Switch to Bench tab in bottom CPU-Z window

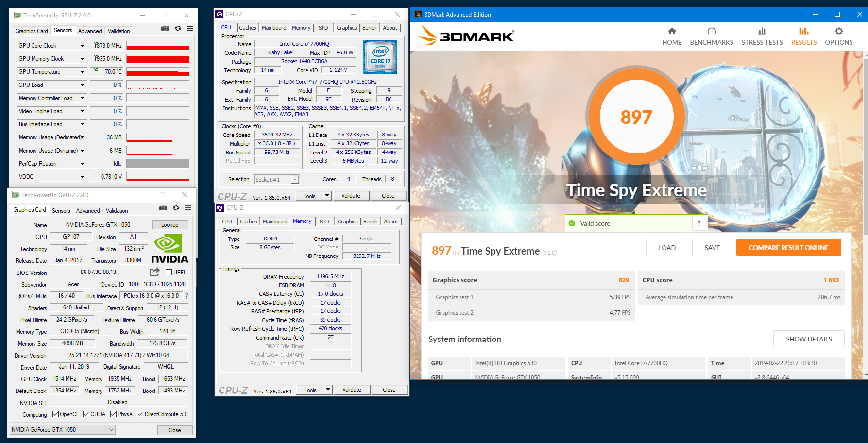click(x=371, y=221)
